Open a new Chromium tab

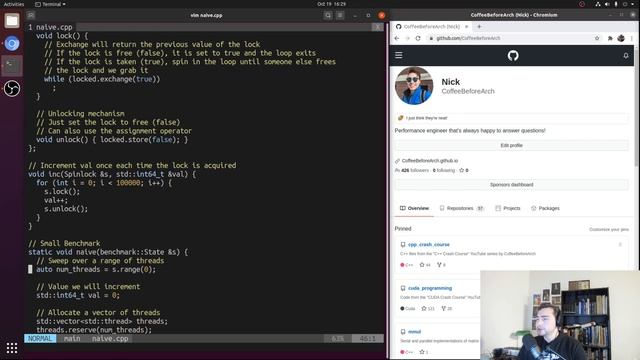479,27
